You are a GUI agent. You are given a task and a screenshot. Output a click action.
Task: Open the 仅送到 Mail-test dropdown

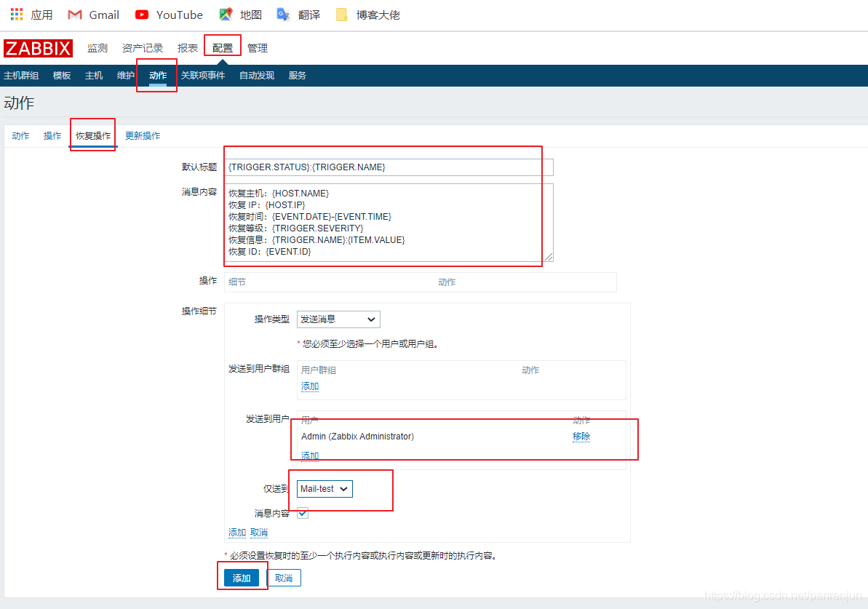tap(324, 489)
